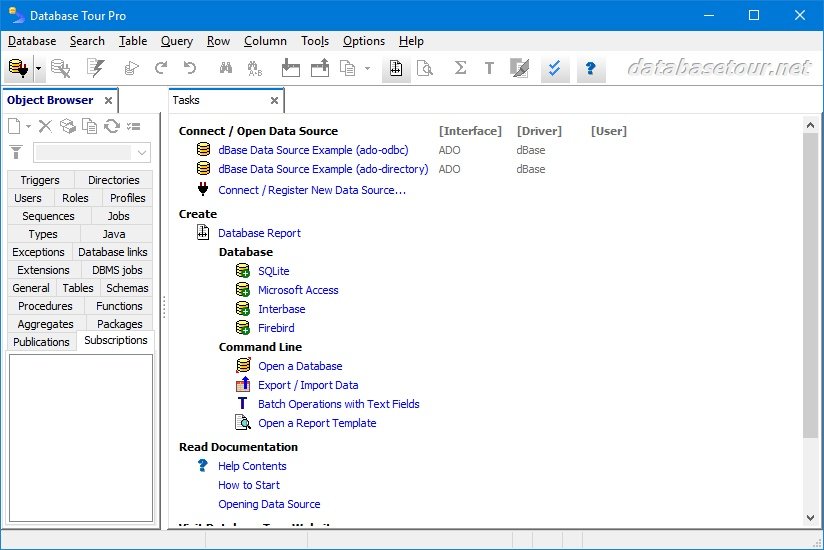Click the blue Help question mark icon
The image size is (824, 550).
pyautogui.click(x=590, y=68)
